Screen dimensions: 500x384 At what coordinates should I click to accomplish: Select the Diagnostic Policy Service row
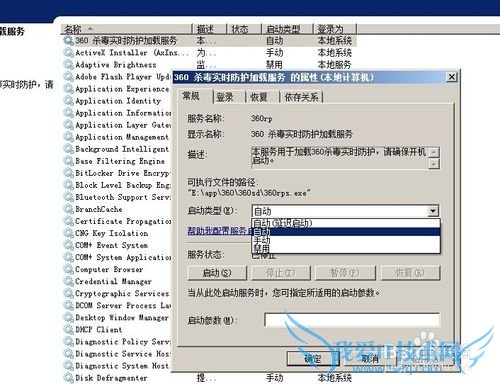[117, 342]
